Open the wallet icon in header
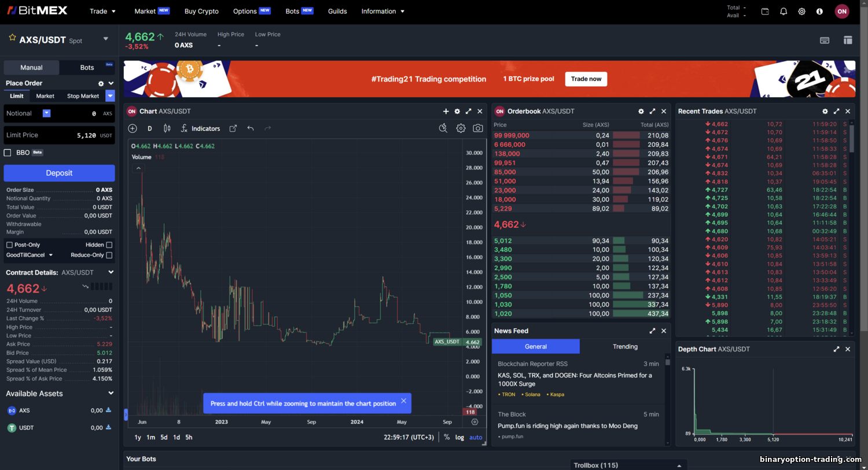Image resolution: width=868 pixels, height=470 pixels. (x=765, y=11)
